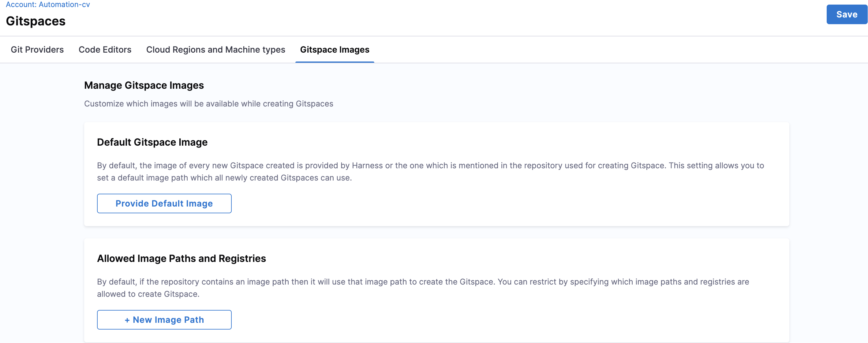
Task: Click the Manage Gitspace Images heading
Action: 144,85
